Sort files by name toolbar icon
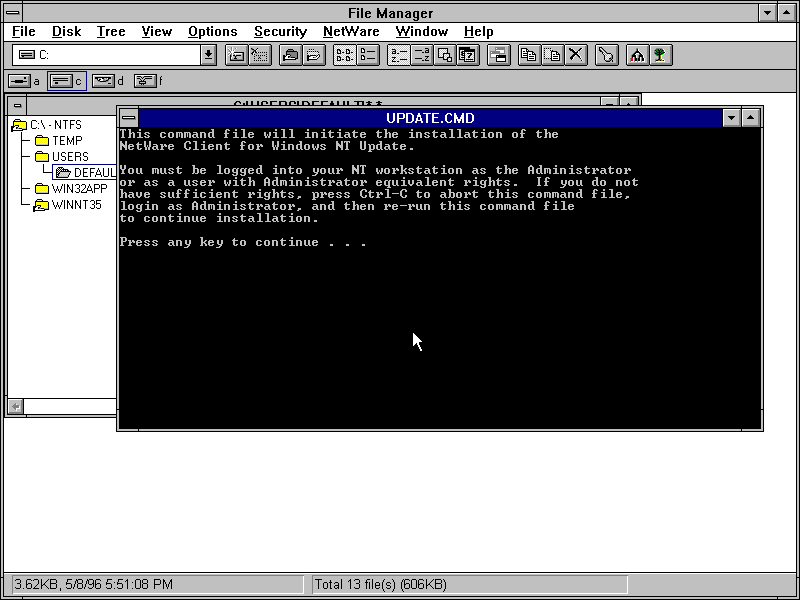This screenshot has width=800, height=600. pyautogui.click(x=398, y=55)
